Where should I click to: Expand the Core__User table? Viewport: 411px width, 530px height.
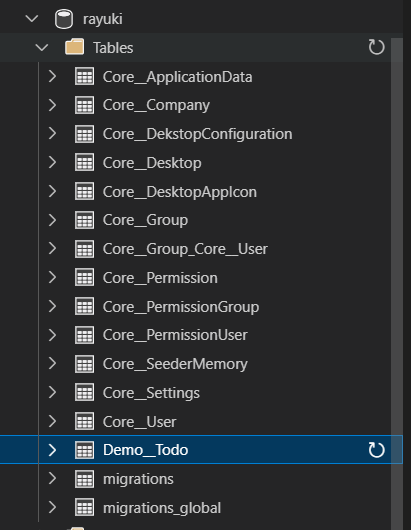click(x=52, y=421)
